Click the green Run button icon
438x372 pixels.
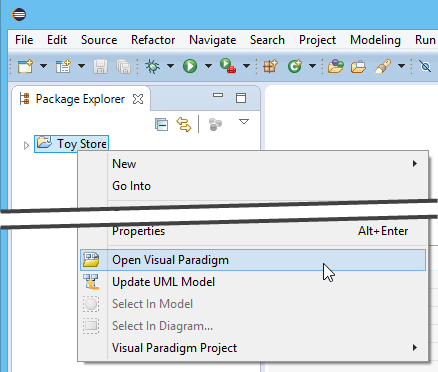(x=190, y=66)
